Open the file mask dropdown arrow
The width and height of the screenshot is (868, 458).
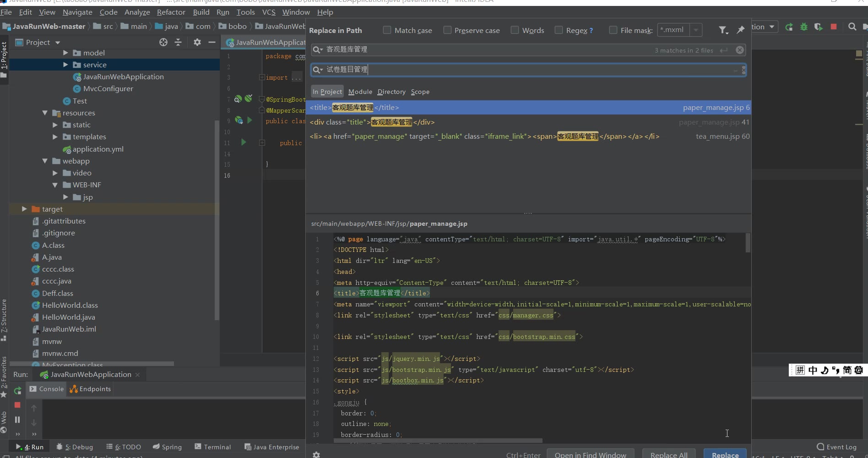pyautogui.click(x=696, y=30)
